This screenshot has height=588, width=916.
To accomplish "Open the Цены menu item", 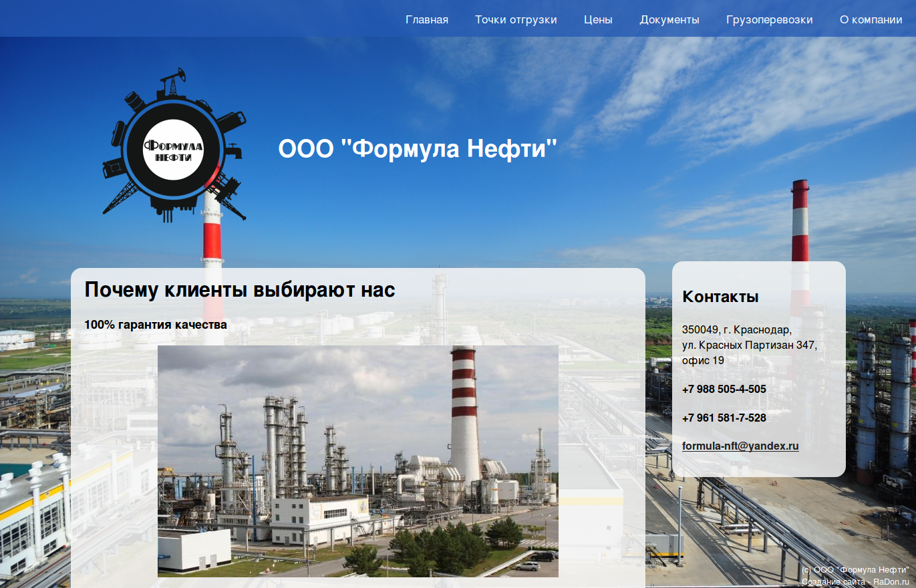I will pos(598,19).
